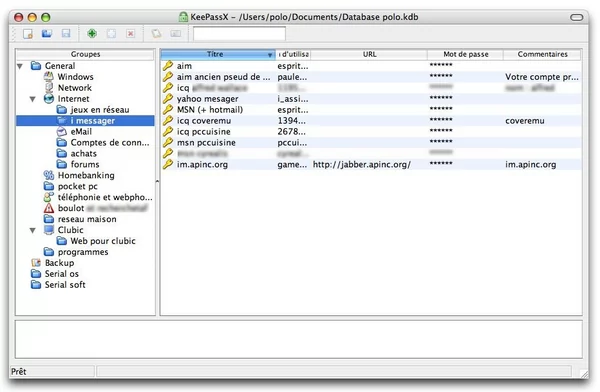Screen dimensions: 600x392
Task: Click the coveremu comment cell
Action: pyautogui.click(x=525, y=121)
